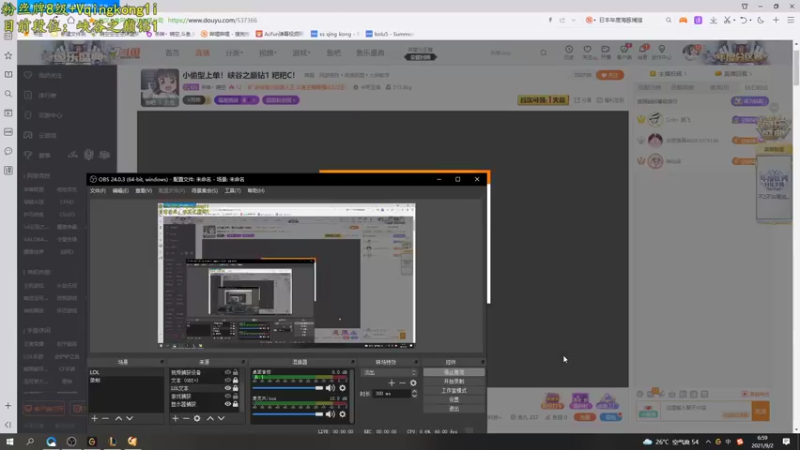Viewport: 800px width, 450px height.
Task: Expand Douyu 分类 category dropdown in header
Action: click(234, 53)
